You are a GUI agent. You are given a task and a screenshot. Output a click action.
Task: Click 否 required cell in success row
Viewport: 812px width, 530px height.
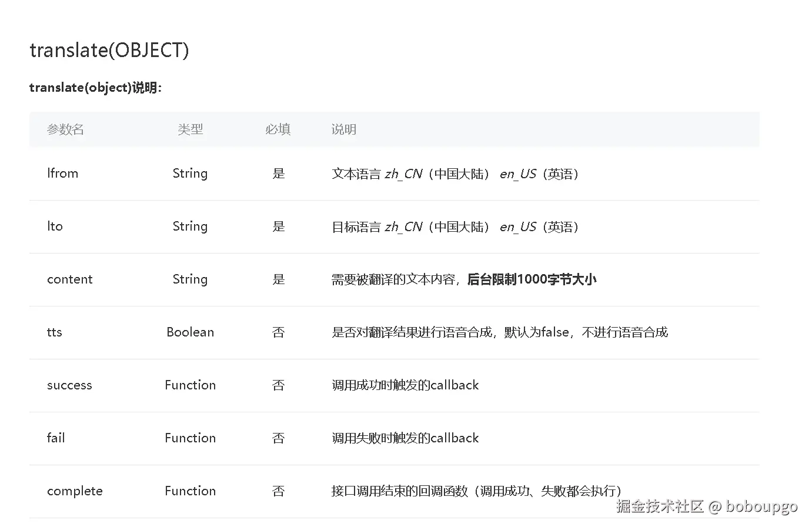(279, 385)
